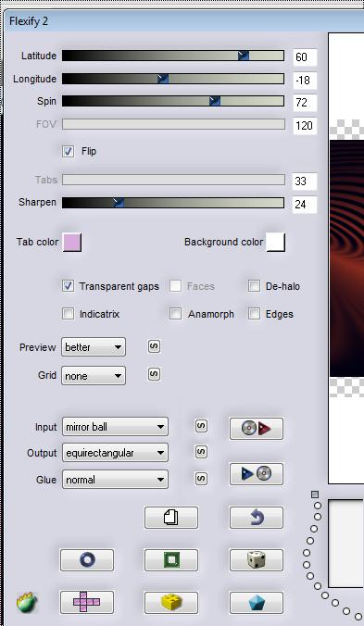Click the green globe flame icon
364x626 pixels.
pos(27,603)
